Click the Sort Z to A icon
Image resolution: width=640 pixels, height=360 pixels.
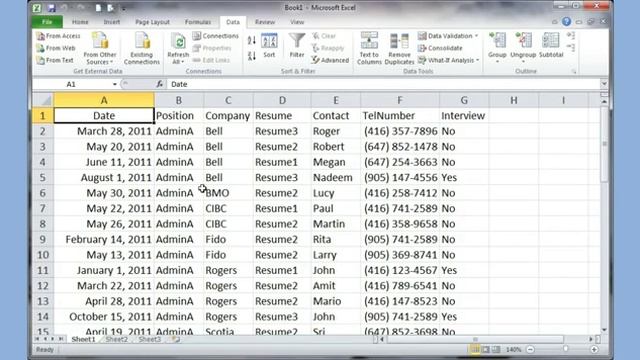[x=252, y=56]
